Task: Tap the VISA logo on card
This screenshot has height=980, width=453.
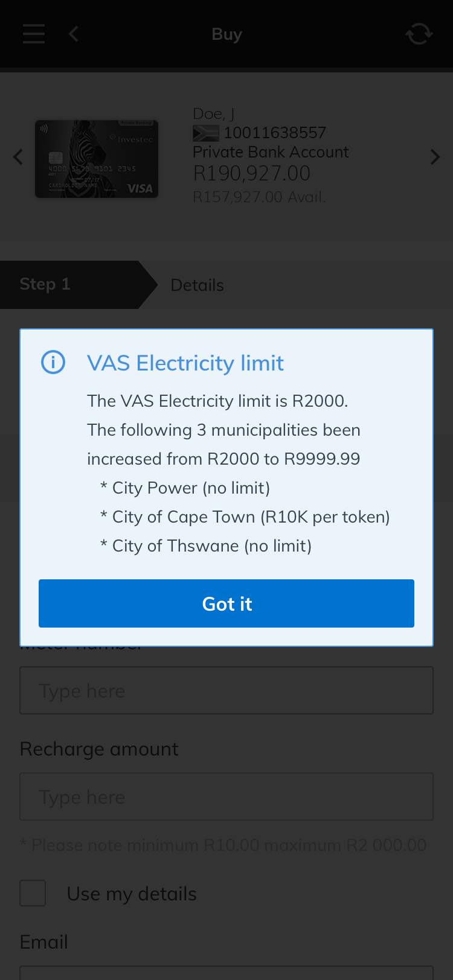Action: tap(140, 189)
